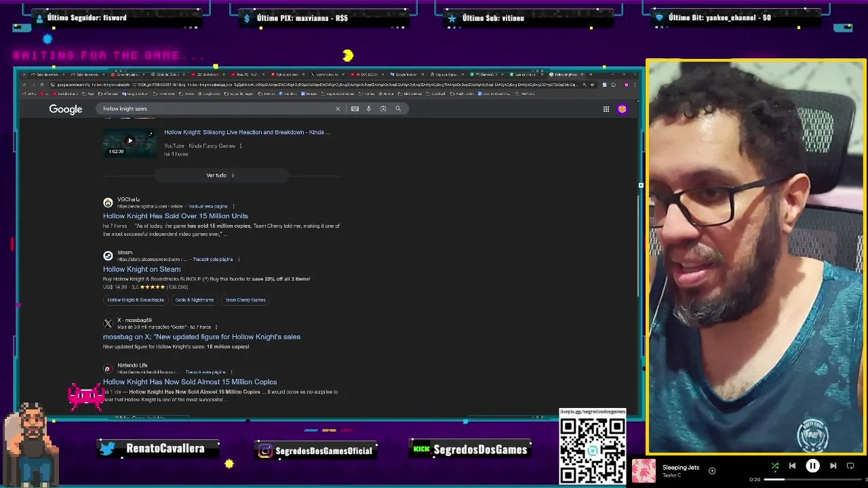Click Team Cherry Games chip
The image size is (868, 488).
click(x=245, y=300)
